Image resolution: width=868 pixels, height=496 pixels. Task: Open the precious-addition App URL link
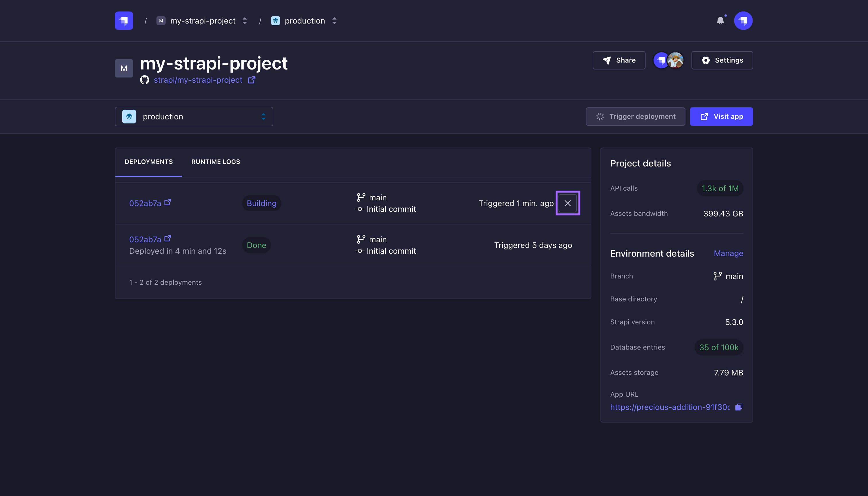pyautogui.click(x=669, y=407)
